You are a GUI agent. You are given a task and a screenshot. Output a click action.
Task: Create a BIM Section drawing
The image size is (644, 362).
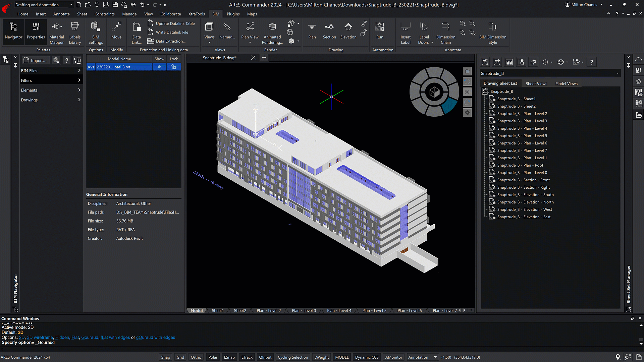pos(329,31)
